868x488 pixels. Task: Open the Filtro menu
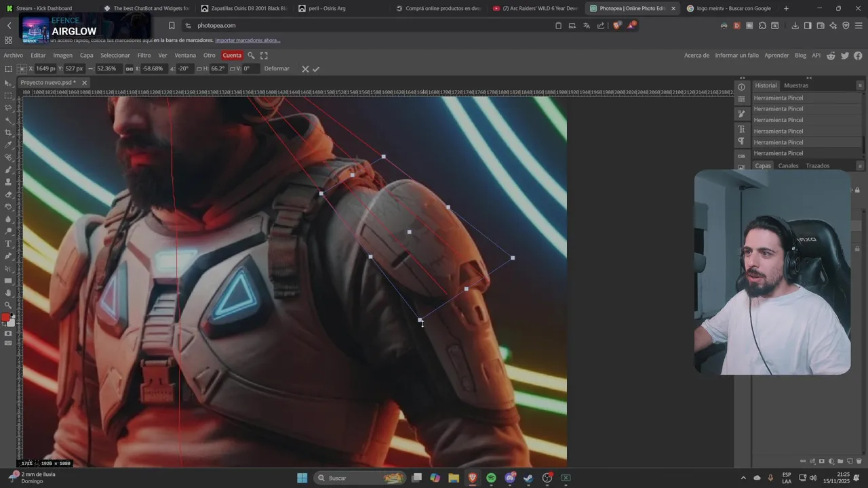tap(144, 56)
